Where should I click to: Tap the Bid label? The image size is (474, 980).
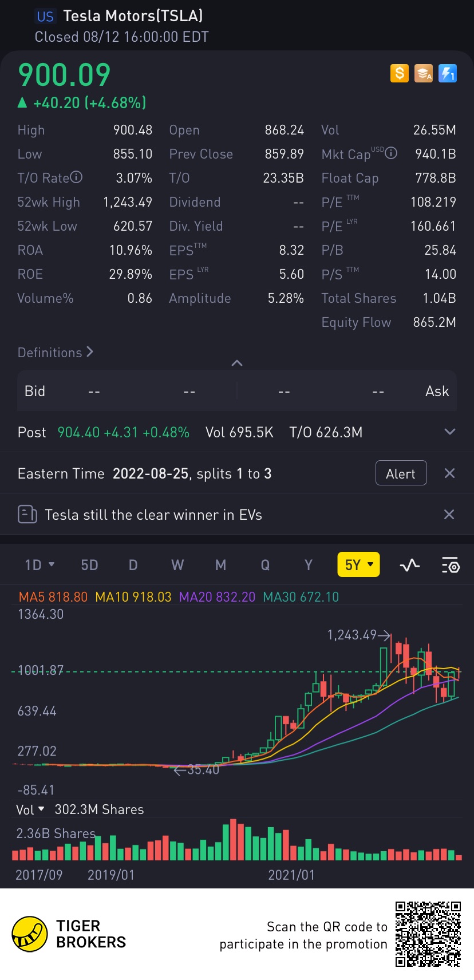(x=34, y=391)
